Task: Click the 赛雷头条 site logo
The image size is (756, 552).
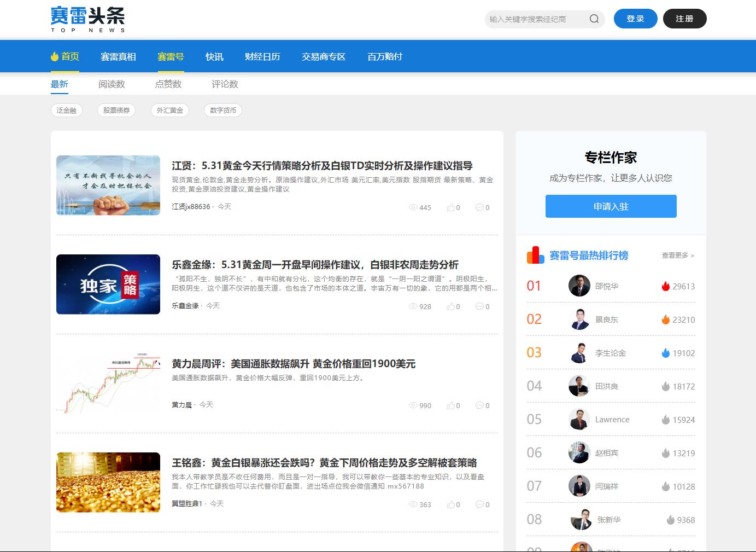Action: tap(88, 19)
